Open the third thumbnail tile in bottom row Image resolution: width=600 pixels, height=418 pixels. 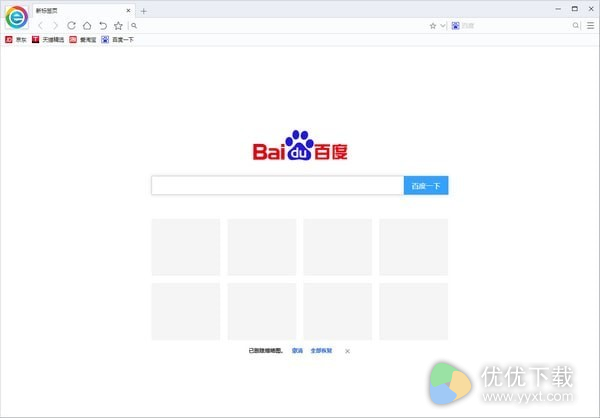pyautogui.click(x=338, y=312)
